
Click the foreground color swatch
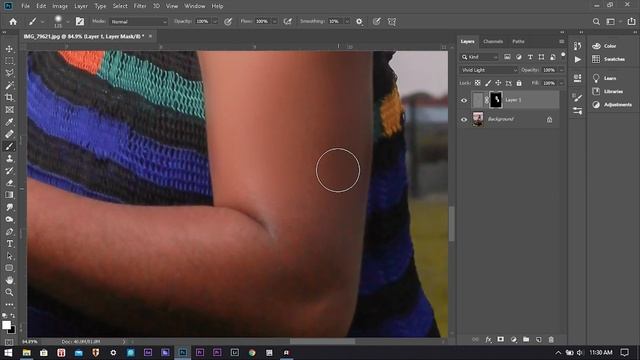coord(6,325)
